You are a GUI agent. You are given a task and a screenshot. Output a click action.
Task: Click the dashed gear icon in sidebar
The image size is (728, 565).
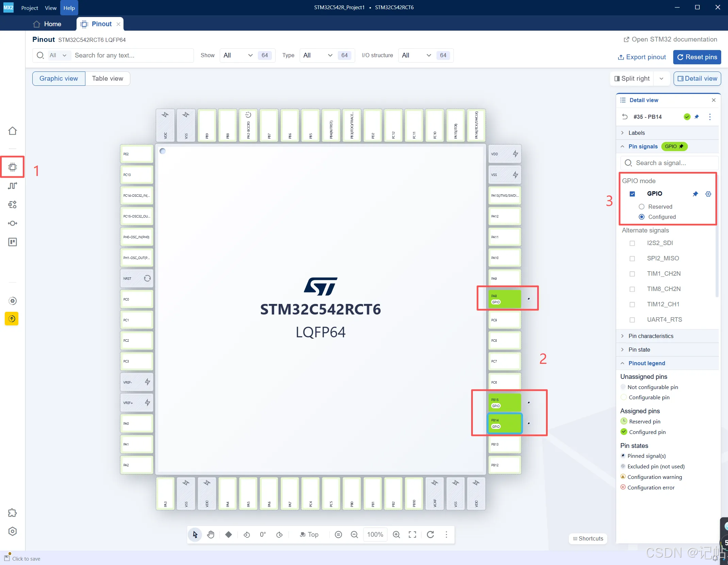tap(13, 301)
